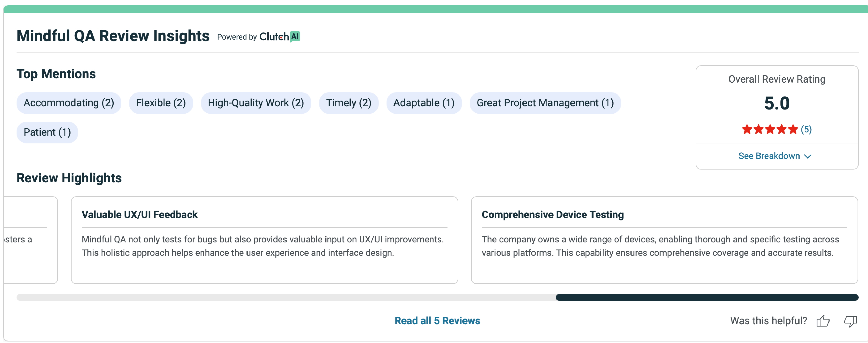Click the (5) review count link

pos(806,129)
